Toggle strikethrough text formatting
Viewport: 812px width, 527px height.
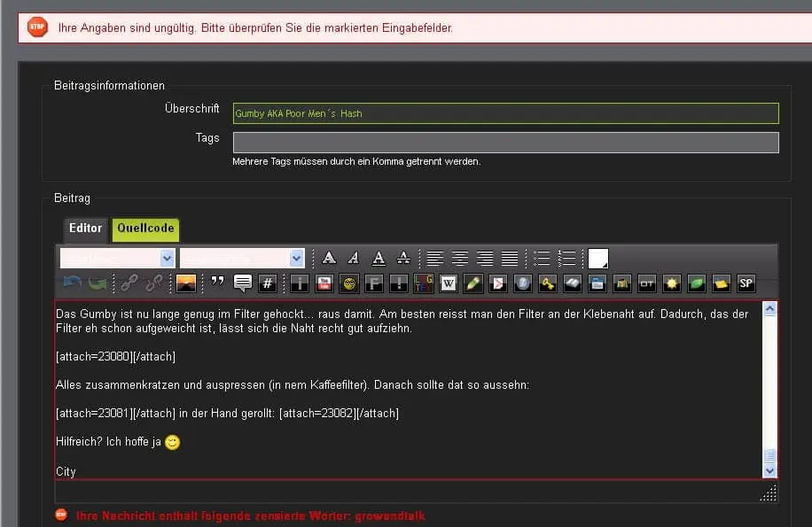pos(403,258)
